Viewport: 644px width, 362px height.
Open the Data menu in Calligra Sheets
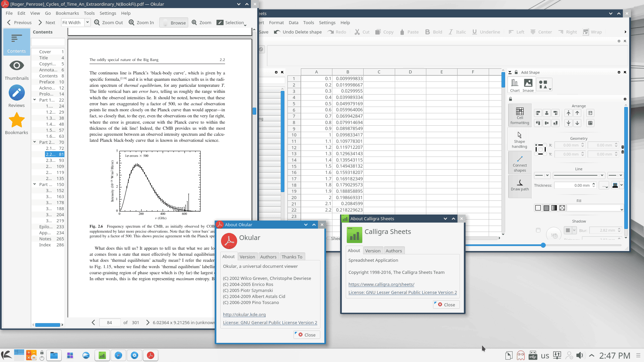point(293,22)
